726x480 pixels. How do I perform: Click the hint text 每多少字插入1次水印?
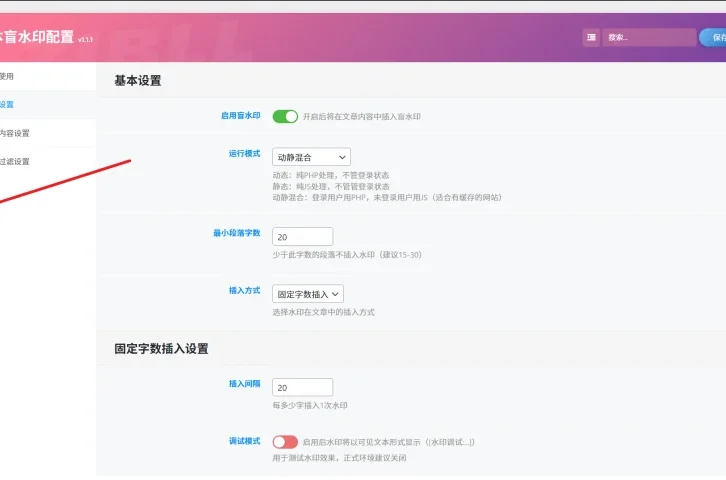(x=310, y=405)
